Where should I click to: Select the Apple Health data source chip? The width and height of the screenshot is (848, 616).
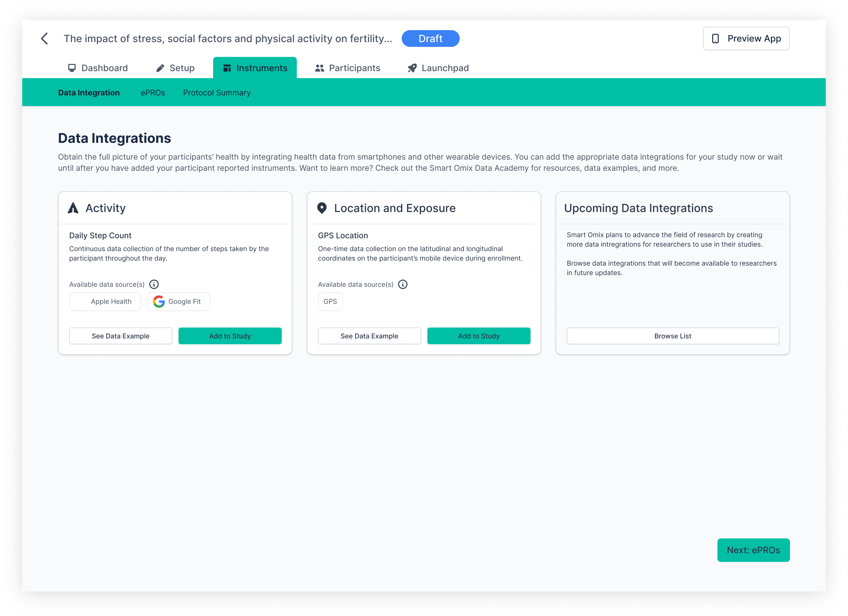click(105, 302)
